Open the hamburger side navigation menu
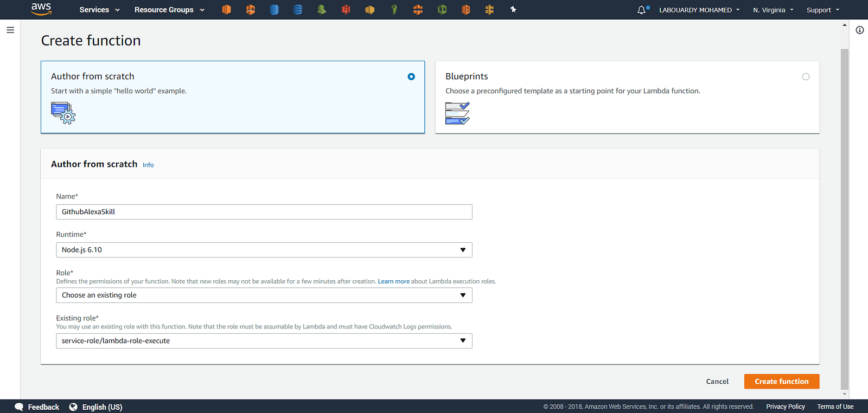This screenshot has height=413, width=868. (10, 30)
